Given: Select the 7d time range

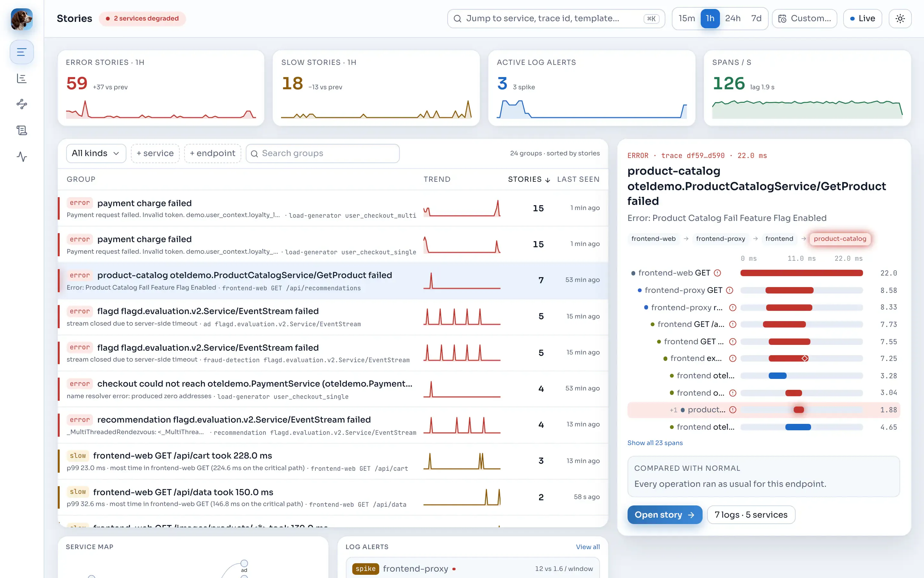Looking at the screenshot, I should pyautogui.click(x=756, y=18).
